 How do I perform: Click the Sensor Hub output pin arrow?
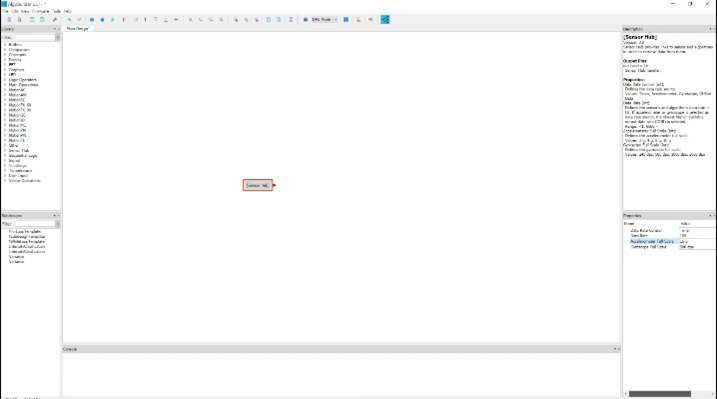[x=274, y=185]
